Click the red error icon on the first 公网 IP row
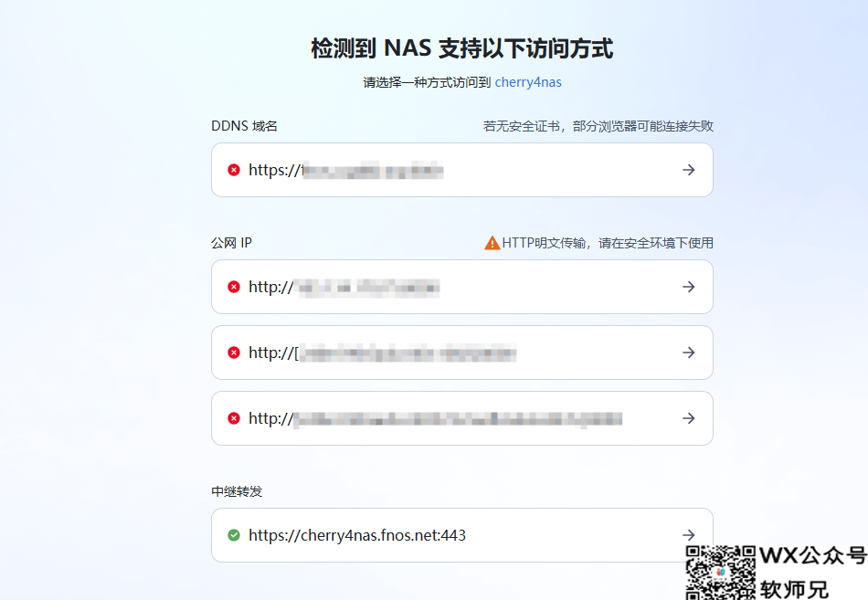The width and height of the screenshot is (868, 600). (x=234, y=287)
